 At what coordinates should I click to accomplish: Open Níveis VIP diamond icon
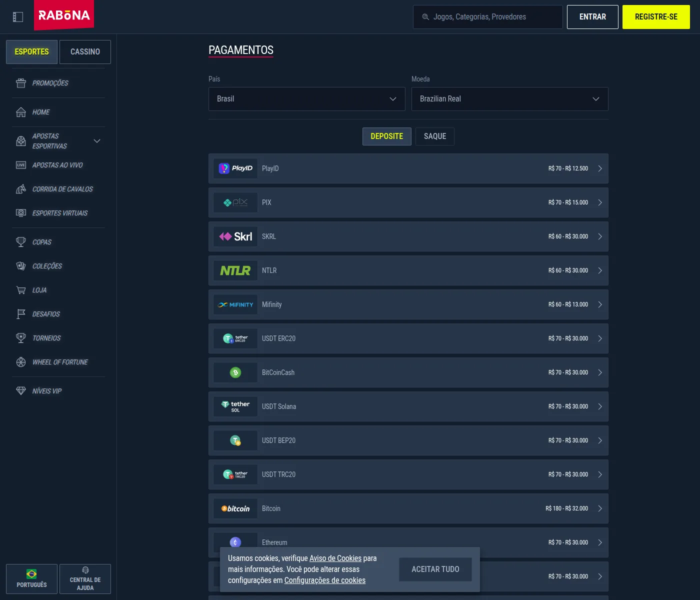21,391
